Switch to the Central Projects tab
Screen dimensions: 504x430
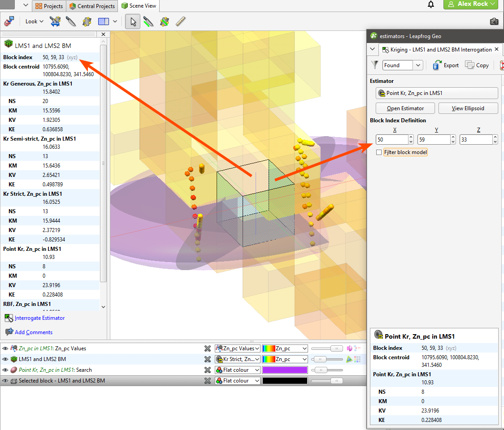tap(92, 6)
